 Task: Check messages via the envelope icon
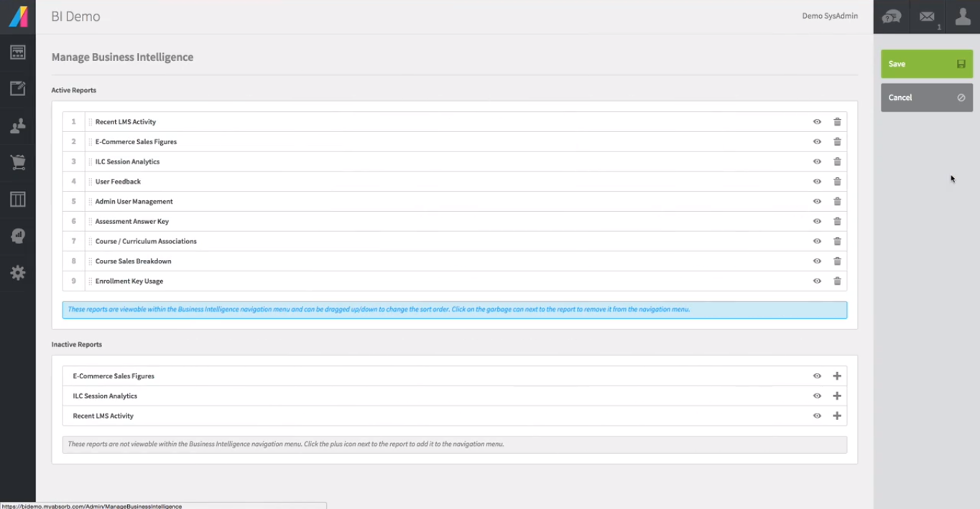(x=926, y=16)
